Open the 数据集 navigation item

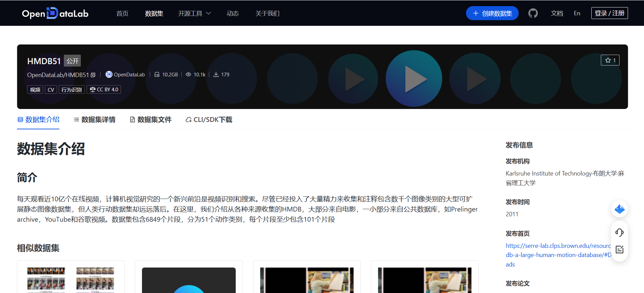(154, 13)
